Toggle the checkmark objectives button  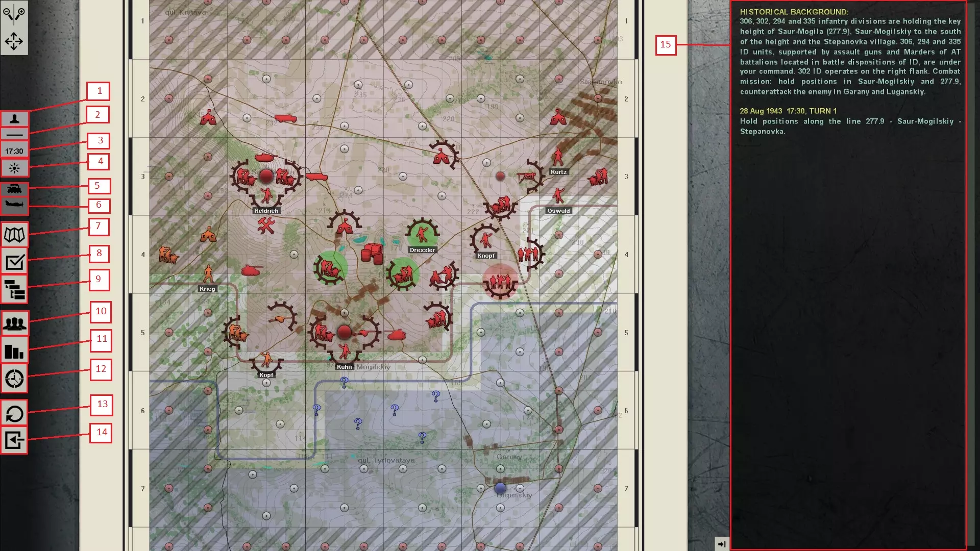pyautogui.click(x=14, y=262)
